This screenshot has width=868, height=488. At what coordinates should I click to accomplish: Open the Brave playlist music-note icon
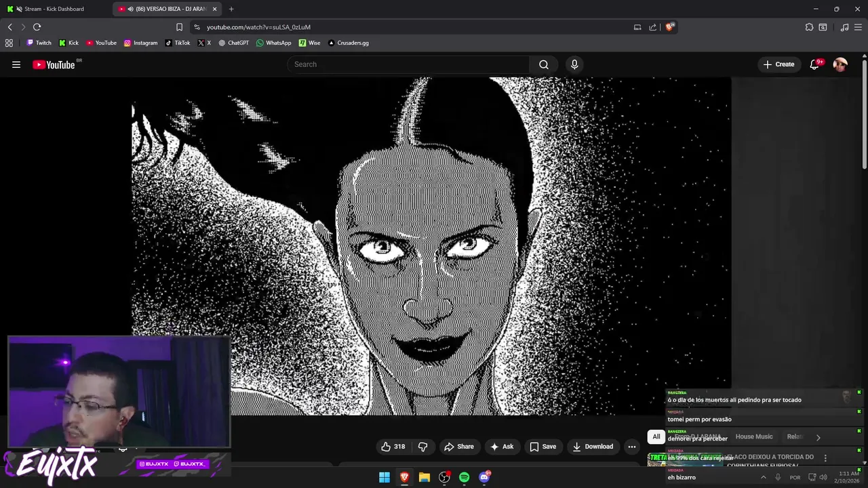(844, 27)
